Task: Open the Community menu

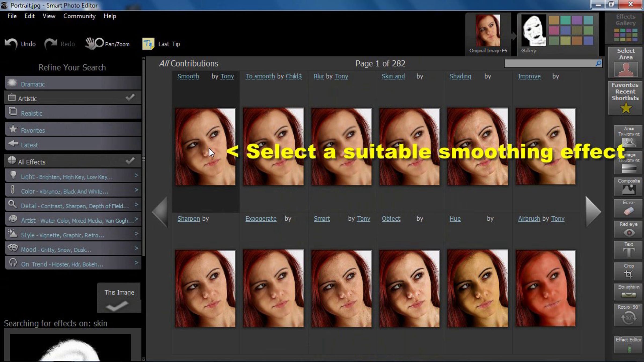Action: [x=79, y=16]
